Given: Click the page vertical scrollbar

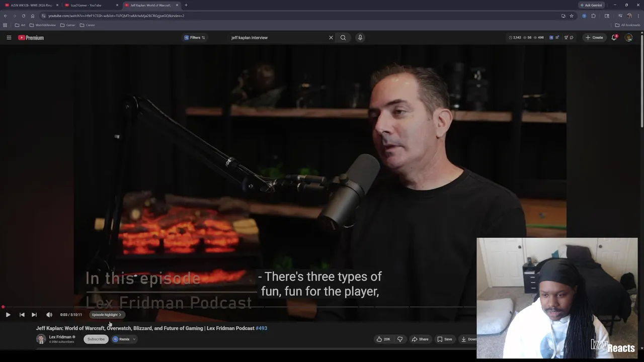Looking at the screenshot, I should [x=642, y=80].
